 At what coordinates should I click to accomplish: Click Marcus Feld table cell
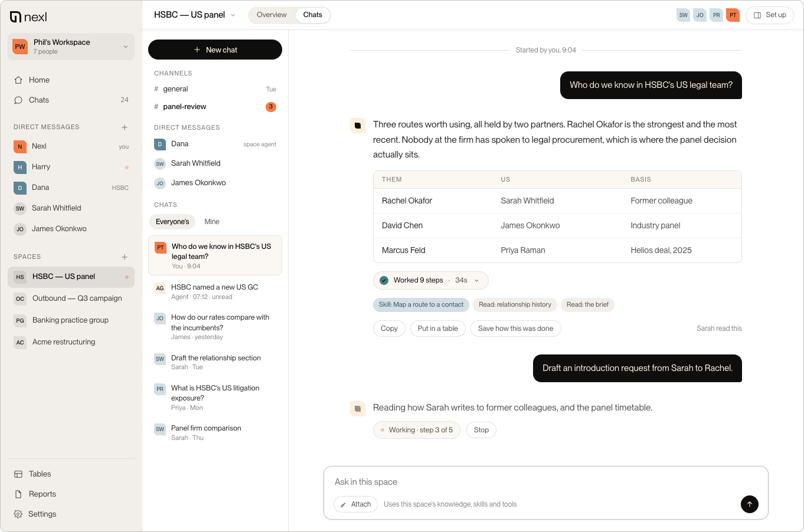pos(403,251)
